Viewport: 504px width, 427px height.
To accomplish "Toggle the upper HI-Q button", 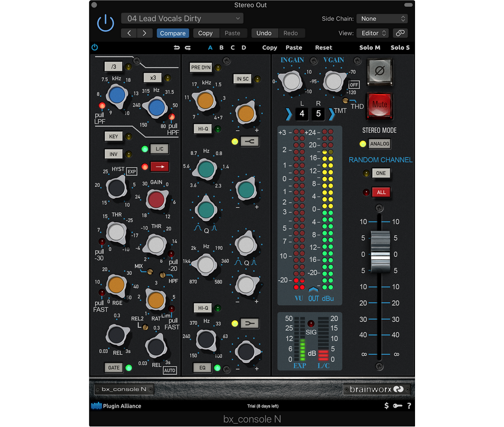I will pos(203,128).
